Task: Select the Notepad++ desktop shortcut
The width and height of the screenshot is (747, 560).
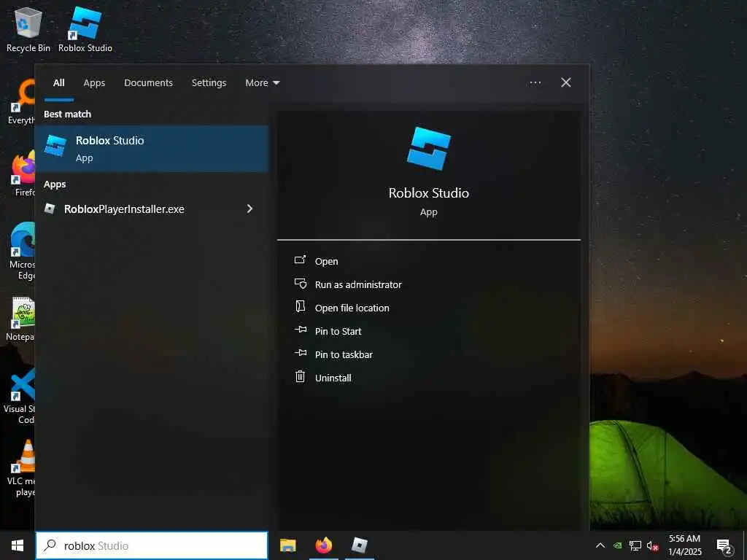Action: (x=20, y=319)
